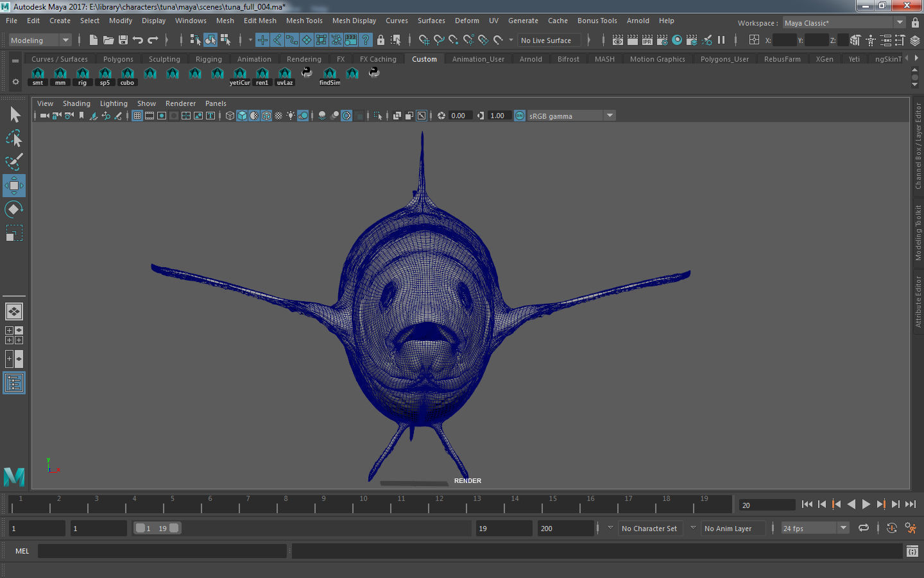
Task: Open shelf options gear menu
Action: coord(15,82)
